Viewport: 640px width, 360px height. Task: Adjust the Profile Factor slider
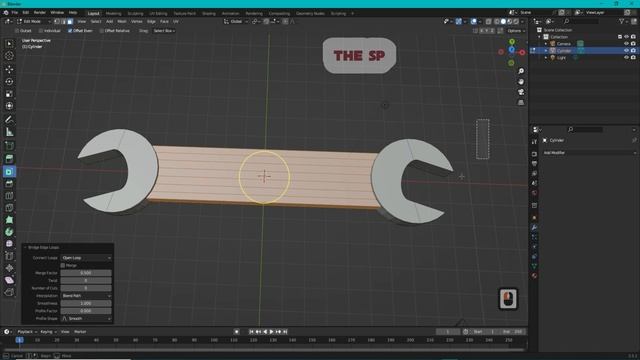[86, 311]
